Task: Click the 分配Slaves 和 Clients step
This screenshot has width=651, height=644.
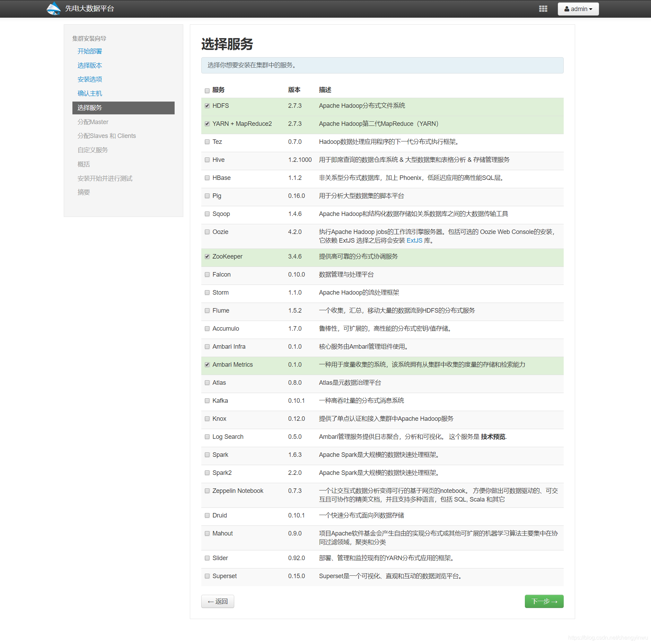Action: (x=107, y=136)
